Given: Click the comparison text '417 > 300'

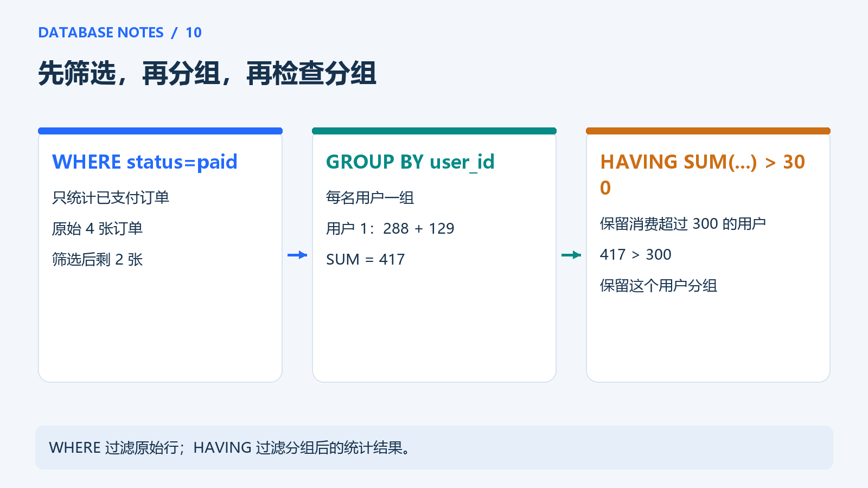Looking at the screenshot, I should point(636,254).
